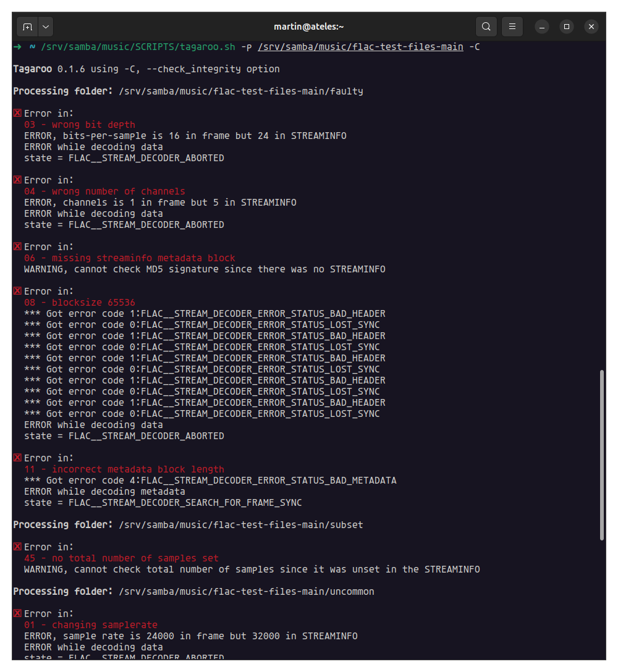Open the hamburger main menu
Image resolution: width=618 pixels, height=672 pixels.
click(512, 27)
